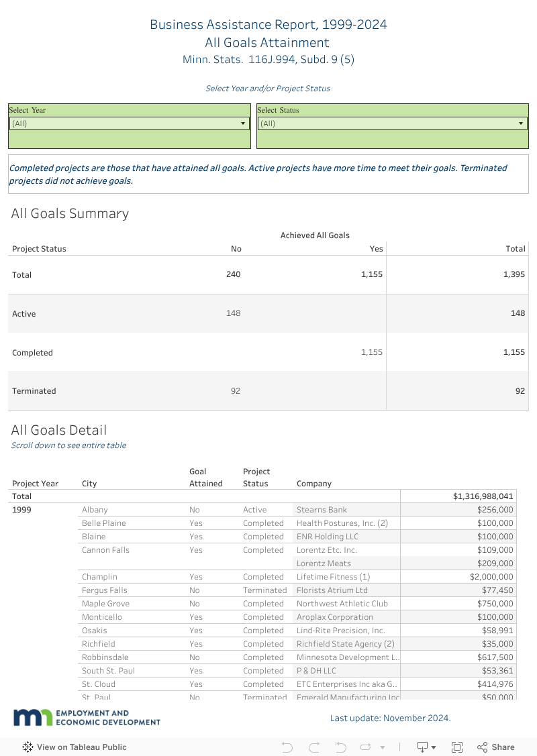Click the Project Year column header

pos(35,483)
